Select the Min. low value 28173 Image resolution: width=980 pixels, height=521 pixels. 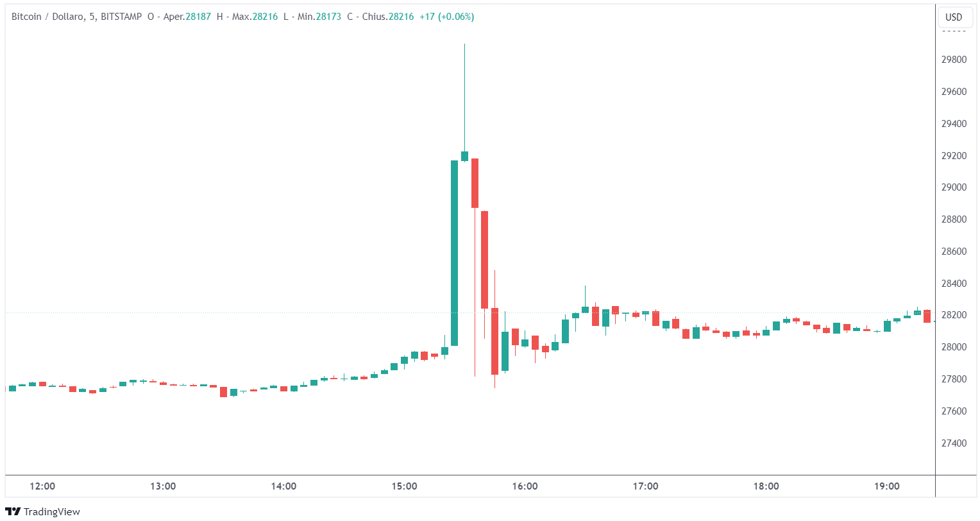328,17
